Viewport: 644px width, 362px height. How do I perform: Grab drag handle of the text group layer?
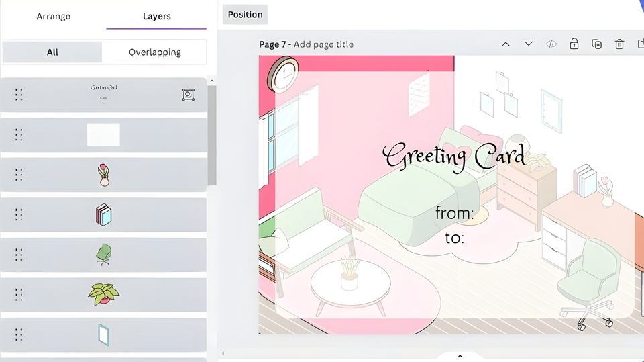tap(19, 95)
